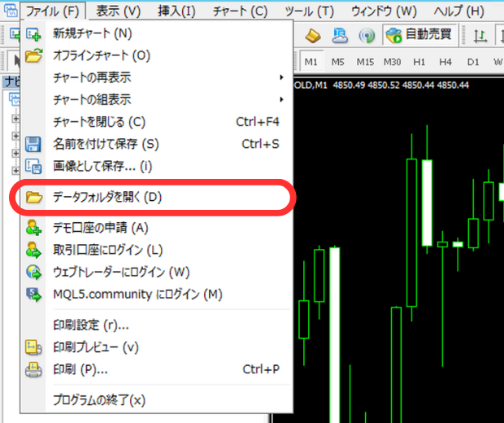The height and width of the screenshot is (423, 504).
Task: Select the M15 timeframe button
Action: (x=365, y=62)
